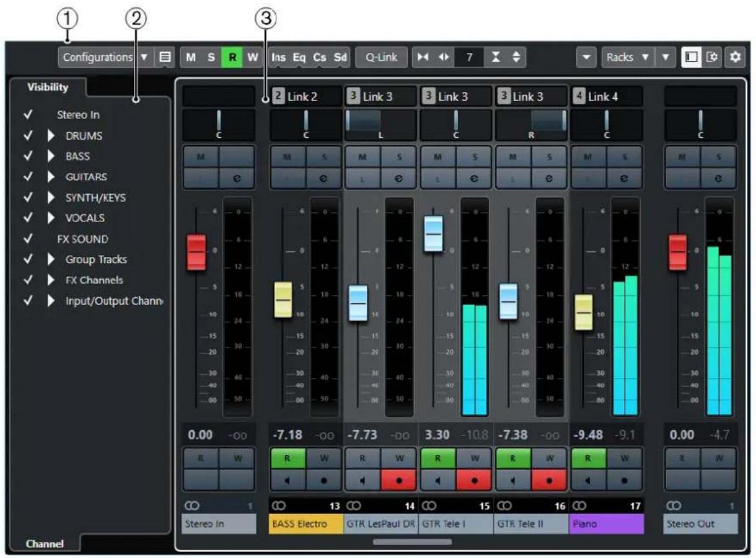Toggle record enable on GTR Tele II

[549, 480]
